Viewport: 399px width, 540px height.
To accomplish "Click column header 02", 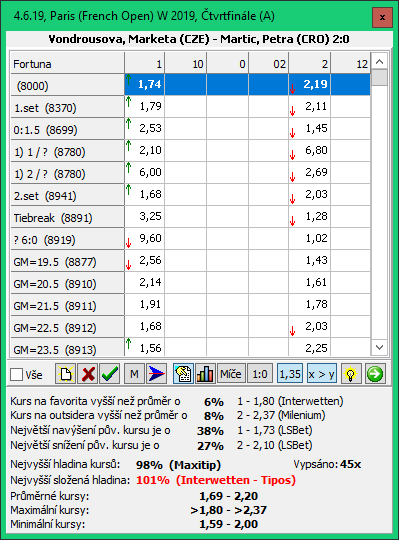I will click(269, 63).
